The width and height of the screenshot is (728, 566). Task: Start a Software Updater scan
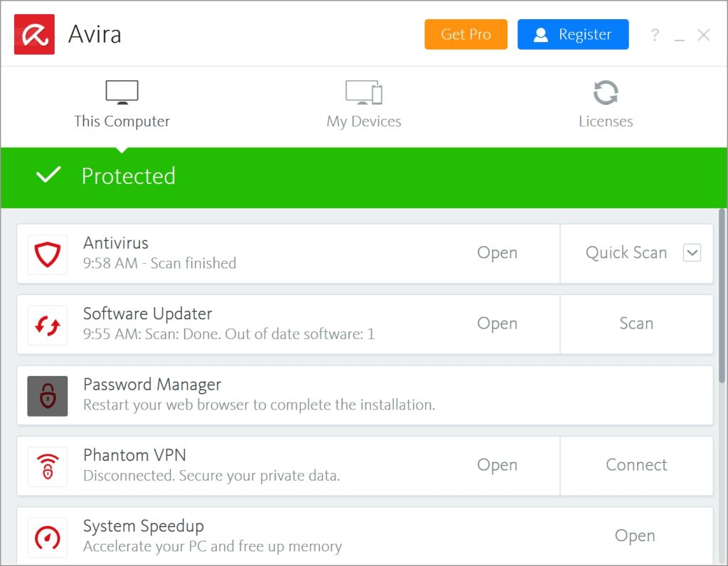[x=636, y=324]
